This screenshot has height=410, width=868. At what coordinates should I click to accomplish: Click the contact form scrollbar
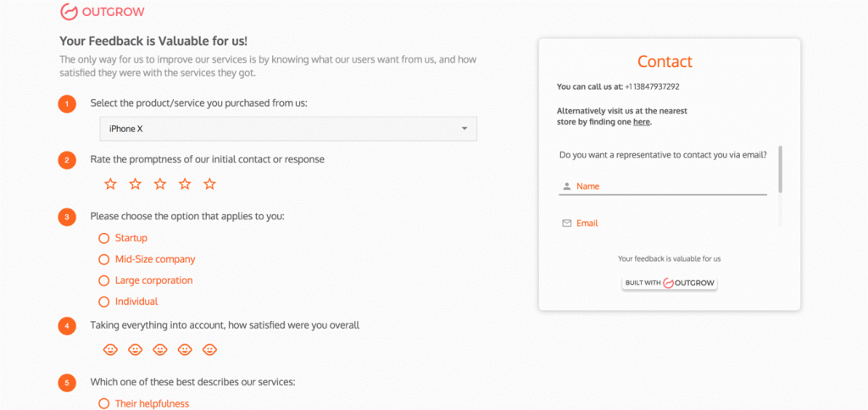click(x=780, y=169)
